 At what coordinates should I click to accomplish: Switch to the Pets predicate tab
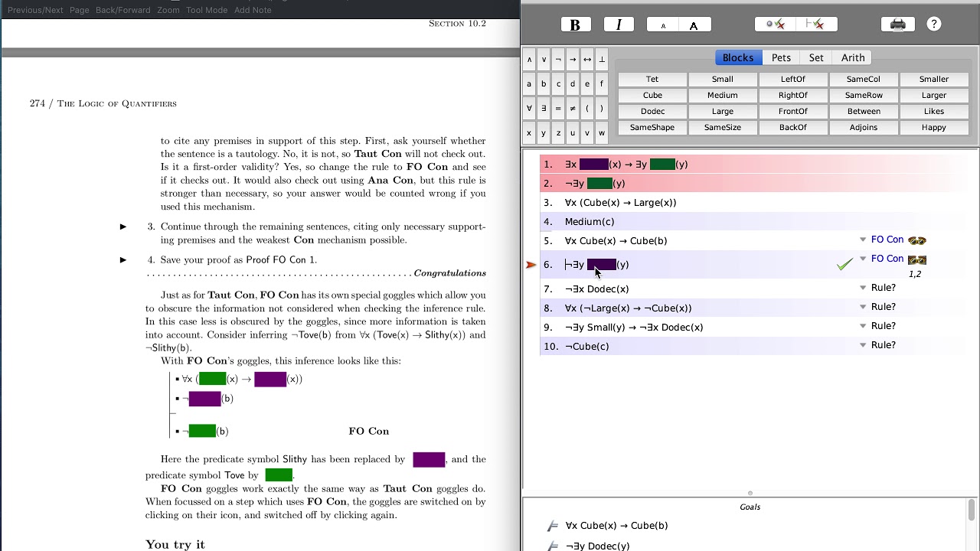coord(781,57)
